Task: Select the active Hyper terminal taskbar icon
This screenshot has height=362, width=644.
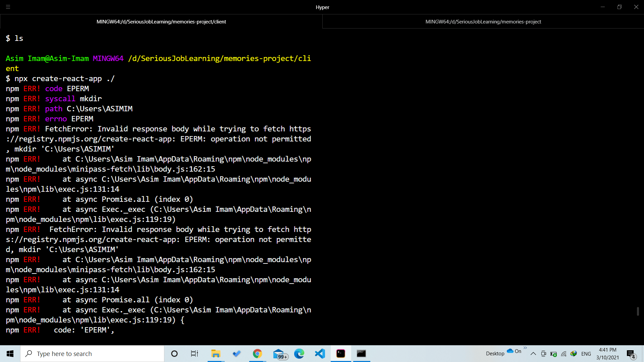Action: (x=340, y=354)
